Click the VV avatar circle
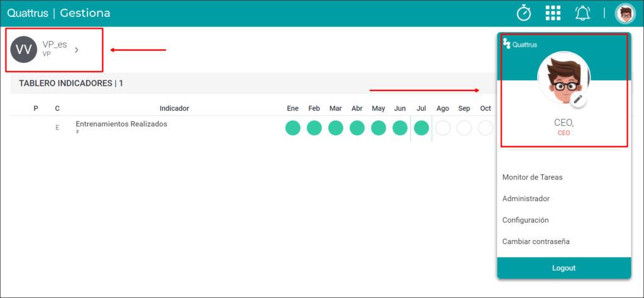This screenshot has height=298, width=644. pos(24,49)
